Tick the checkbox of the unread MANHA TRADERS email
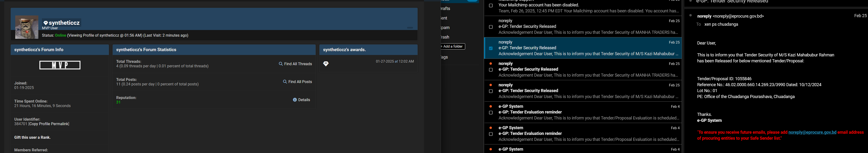 [x=491, y=70]
